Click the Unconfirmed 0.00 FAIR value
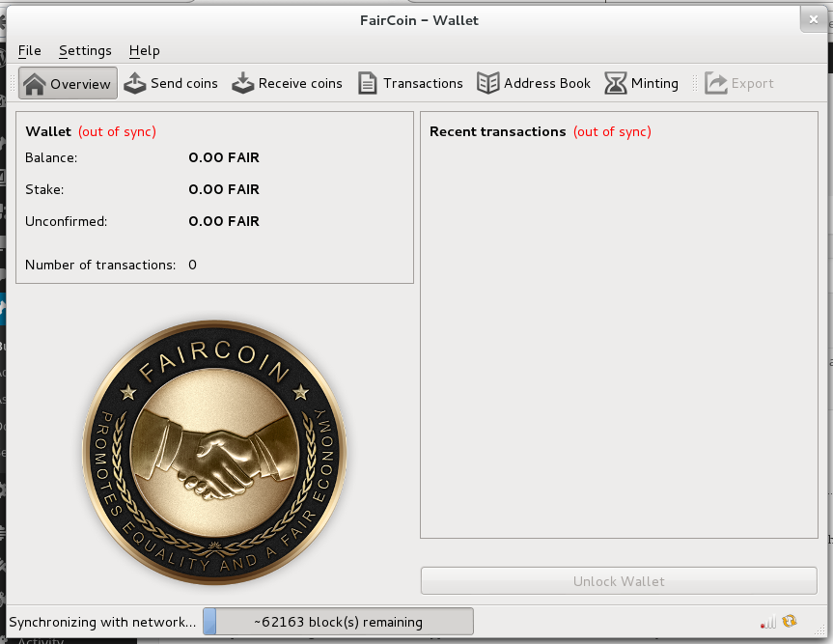 [224, 221]
